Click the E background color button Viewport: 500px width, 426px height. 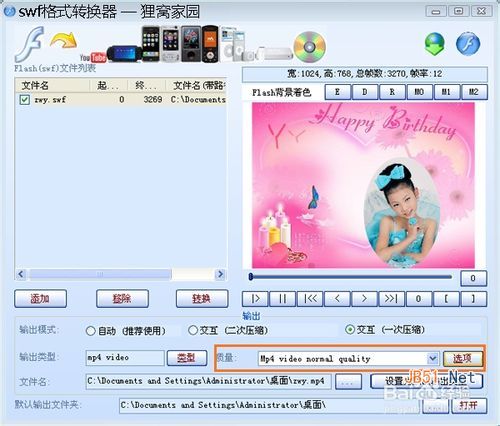click(x=337, y=92)
